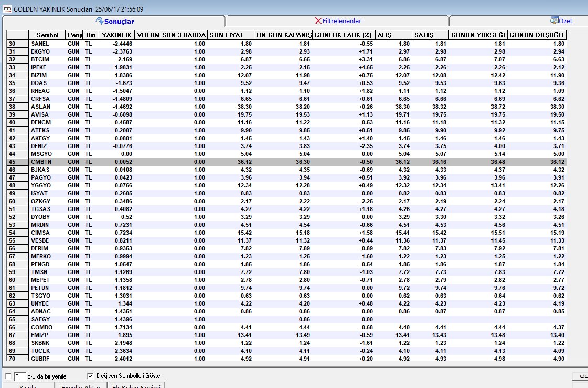Image resolution: width=588 pixels, height=388 pixels.
Task: Click the Ek Kolon Seçimi button
Action: (x=136, y=386)
